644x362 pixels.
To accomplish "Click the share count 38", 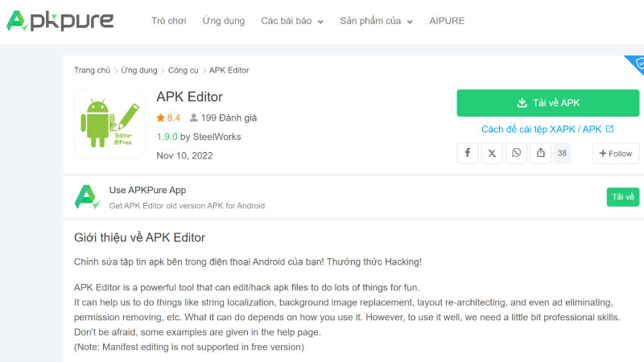I will [x=562, y=153].
